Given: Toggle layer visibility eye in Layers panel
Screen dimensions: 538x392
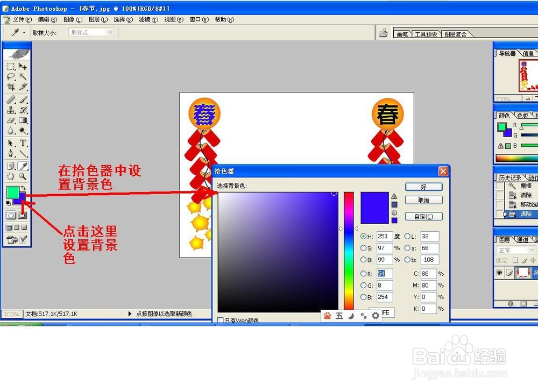Looking at the screenshot, I should point(501,273).
